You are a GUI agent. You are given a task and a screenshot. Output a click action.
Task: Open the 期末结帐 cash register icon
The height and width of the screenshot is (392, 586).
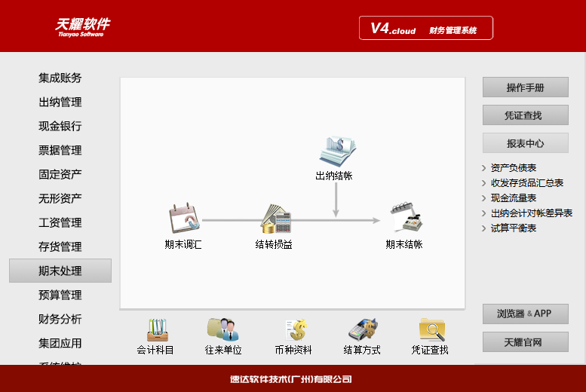407,218
